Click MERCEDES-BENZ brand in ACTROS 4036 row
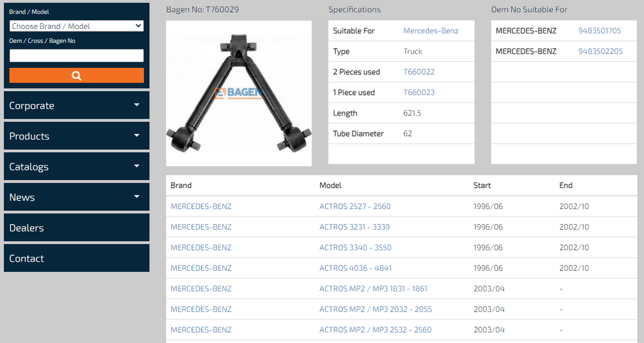Screen dimensions: 644x343 click(201, 268)
